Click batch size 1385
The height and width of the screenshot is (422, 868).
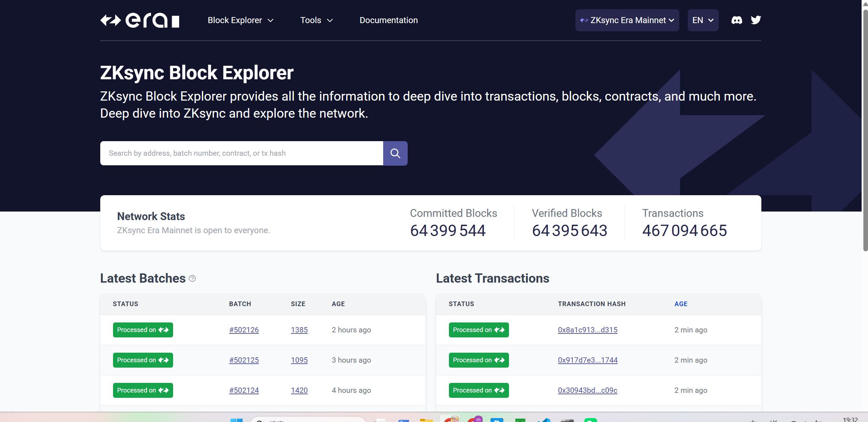(x=299, y=330)
